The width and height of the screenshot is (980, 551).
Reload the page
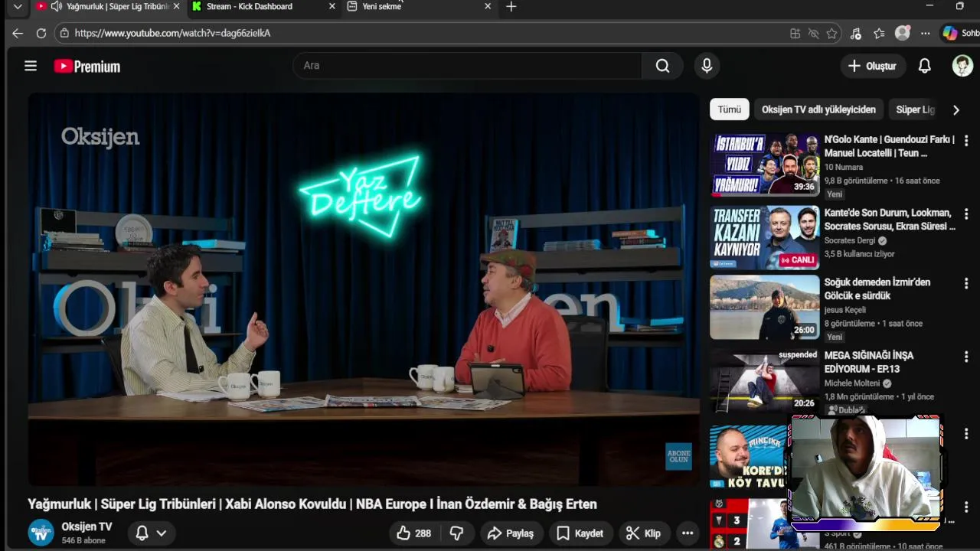point(41,33)
